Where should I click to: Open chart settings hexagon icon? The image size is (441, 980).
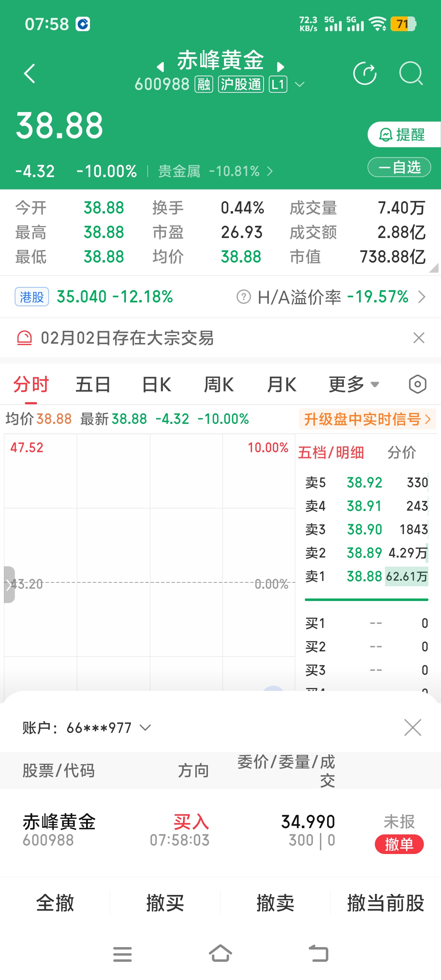(418, 384)
